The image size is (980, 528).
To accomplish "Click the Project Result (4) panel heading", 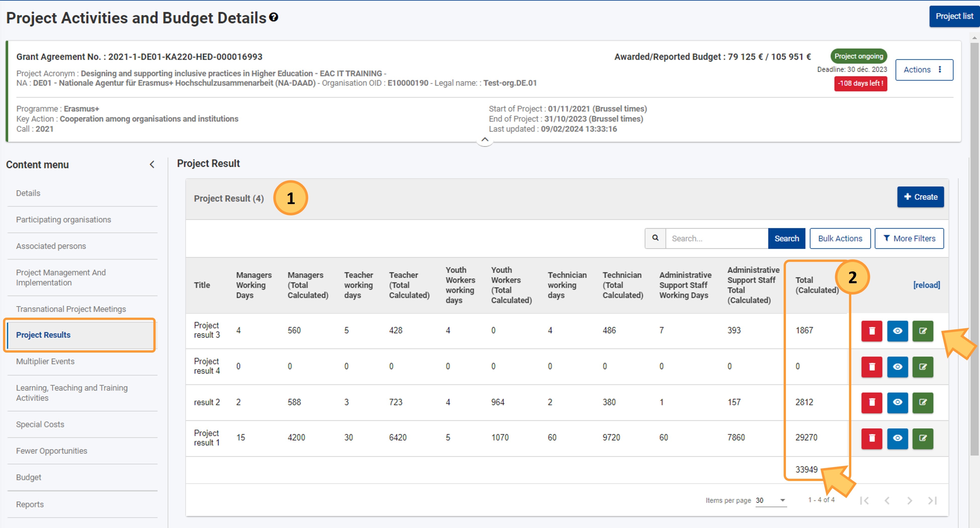I will [x=229, y=199].
